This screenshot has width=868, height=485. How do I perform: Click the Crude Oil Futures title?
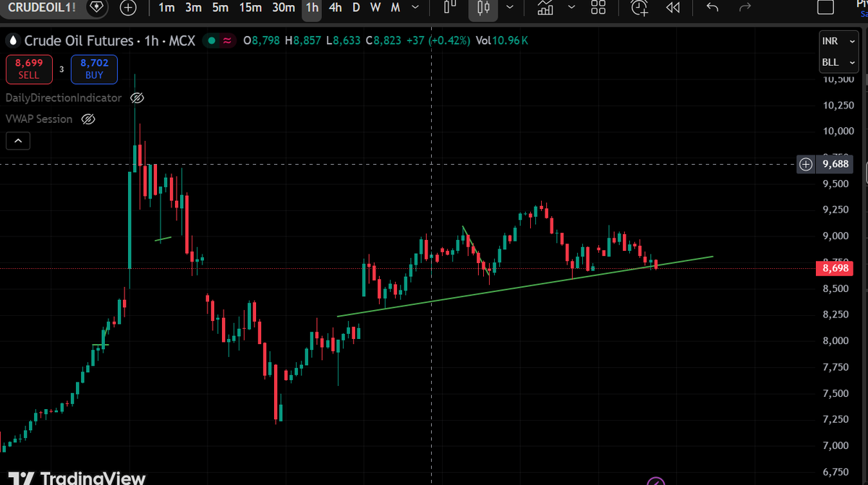pyautogui.click(x=79, y=41)
